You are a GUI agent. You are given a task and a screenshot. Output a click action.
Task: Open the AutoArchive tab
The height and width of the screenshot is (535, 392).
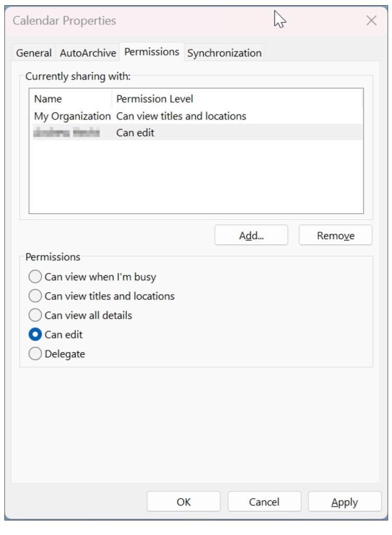click(88, 53)
